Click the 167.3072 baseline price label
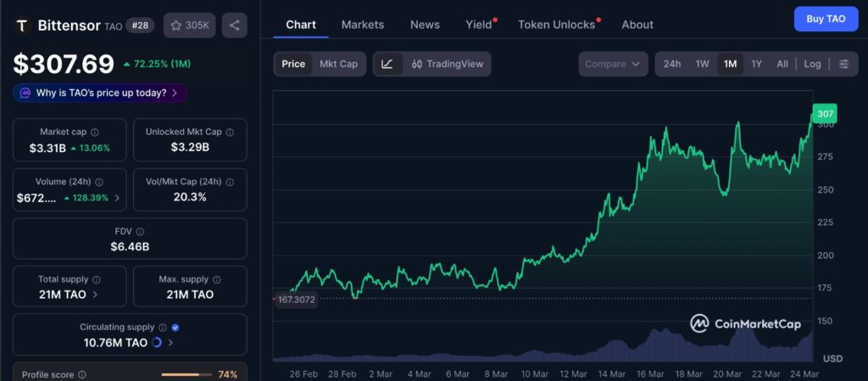 coord(297,300)
